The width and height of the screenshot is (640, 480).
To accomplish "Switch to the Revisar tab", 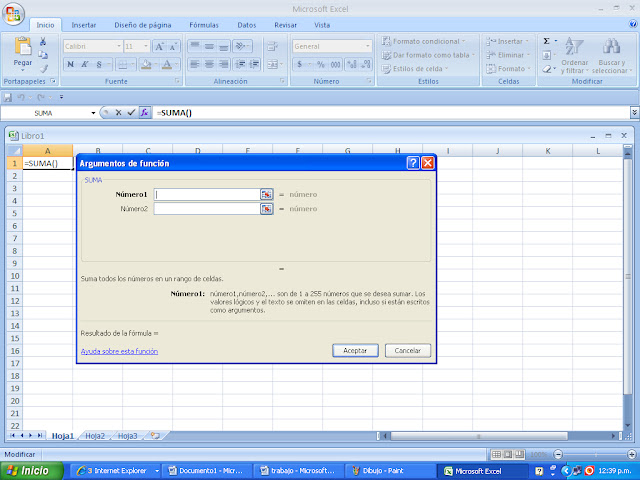I will tap(285, 25).
